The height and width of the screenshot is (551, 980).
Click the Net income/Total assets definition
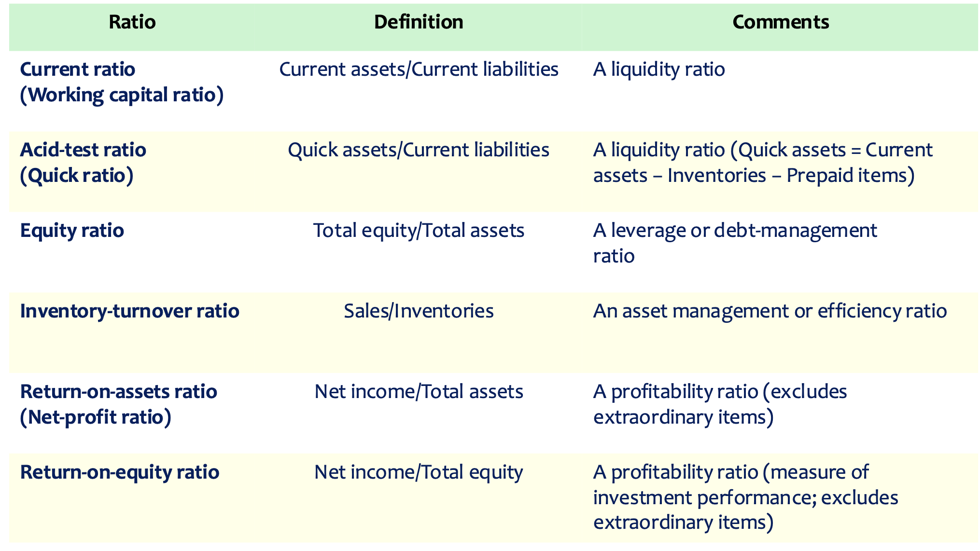419,392
